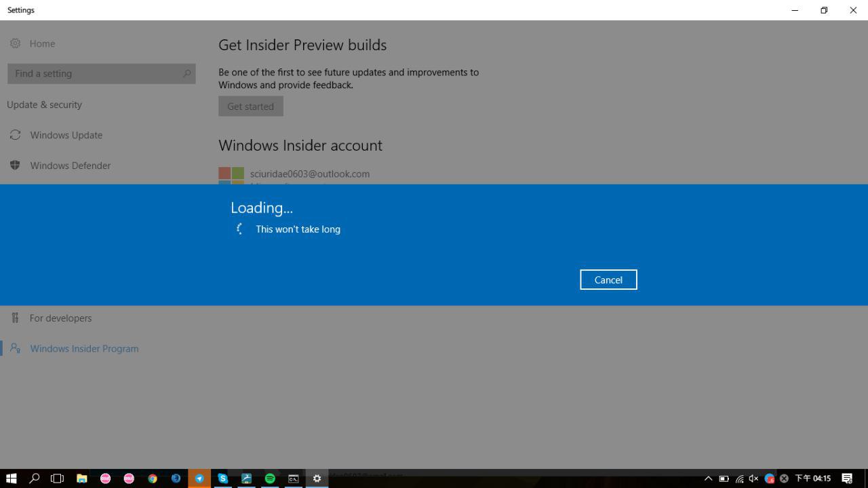Open Windows Update section
Image resolution: width=868 pixels, height=488 pixels.
(66, 135)
